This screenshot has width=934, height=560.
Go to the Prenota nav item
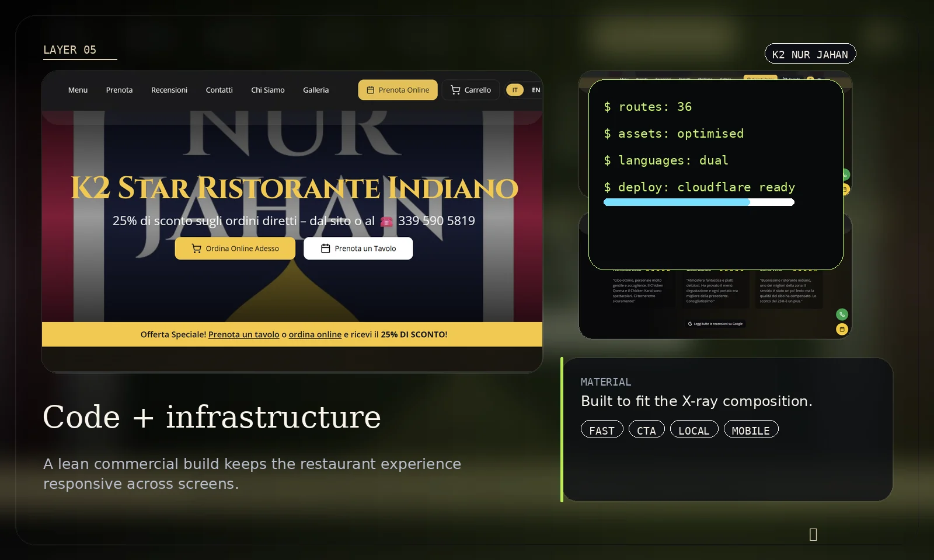(x=119, y=90)
